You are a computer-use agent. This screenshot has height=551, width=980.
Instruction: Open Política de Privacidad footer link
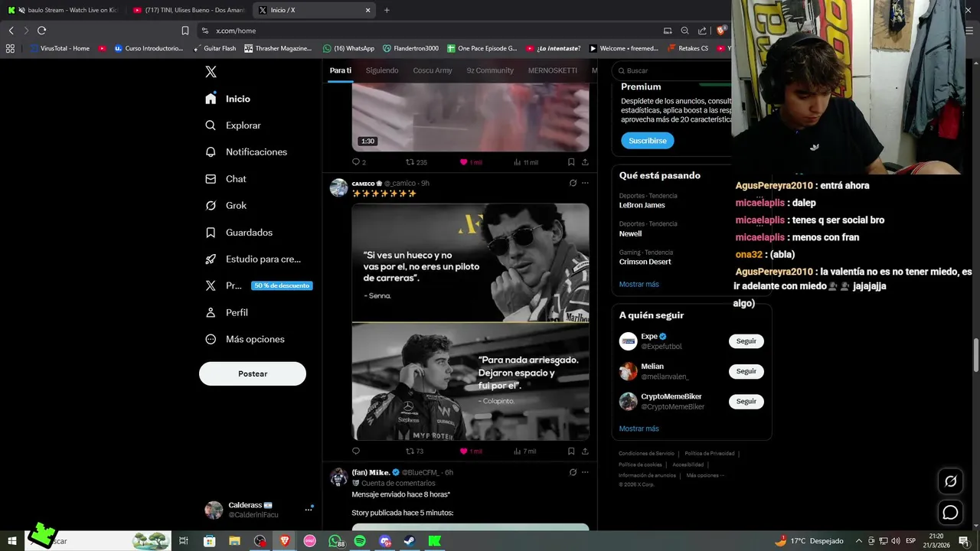pos(709,454)
